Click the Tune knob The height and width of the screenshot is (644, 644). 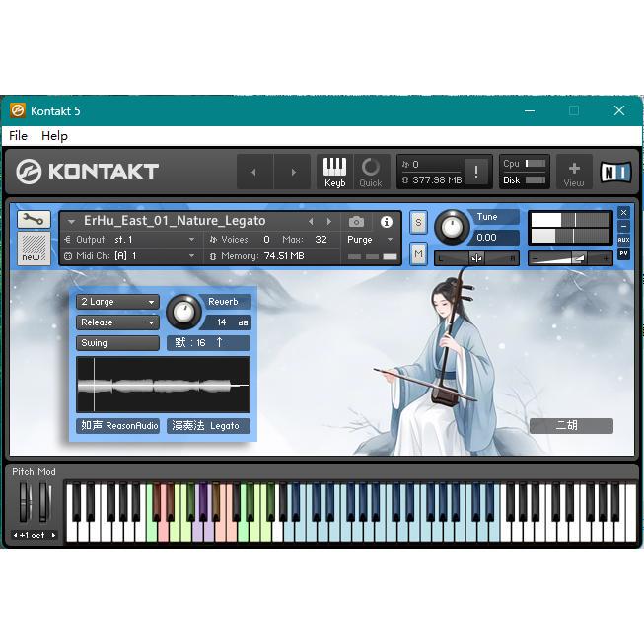pyautogui.click(x=452, y=227)
